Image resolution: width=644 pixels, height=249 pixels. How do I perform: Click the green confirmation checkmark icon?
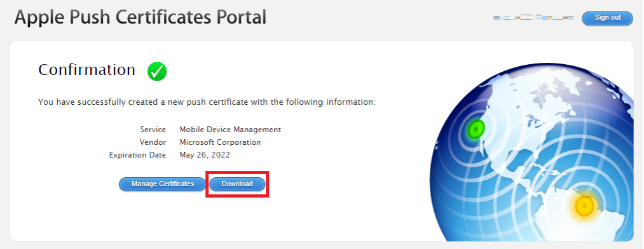157,71
